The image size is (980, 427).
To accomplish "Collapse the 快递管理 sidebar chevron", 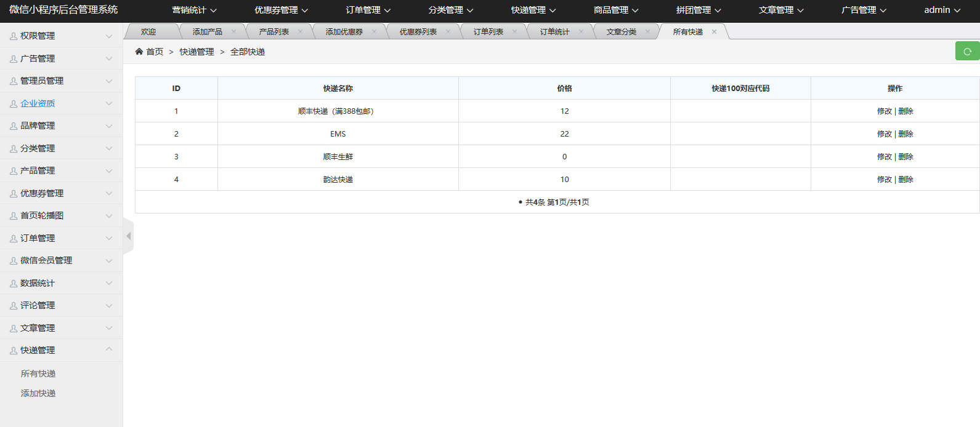I will click(109, 349).
